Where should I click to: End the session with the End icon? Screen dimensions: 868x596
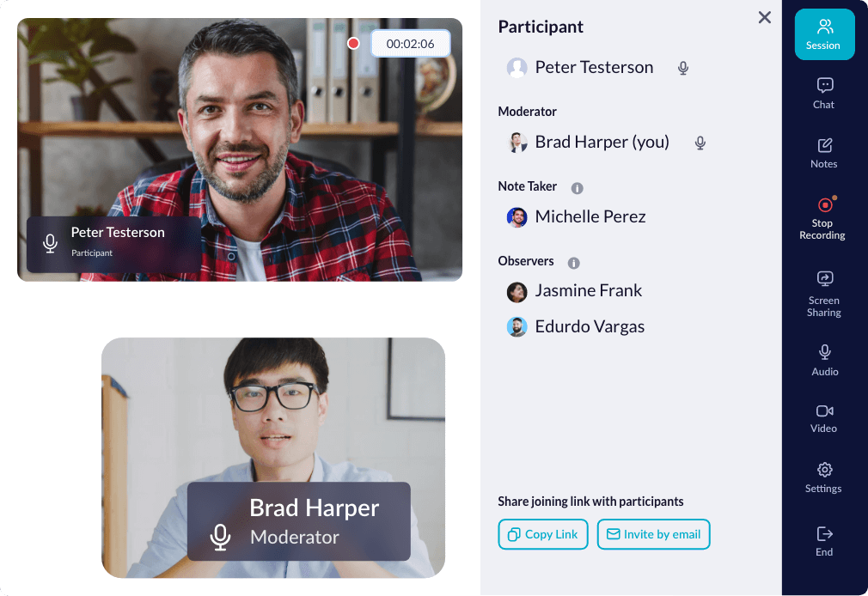point(824,541)
